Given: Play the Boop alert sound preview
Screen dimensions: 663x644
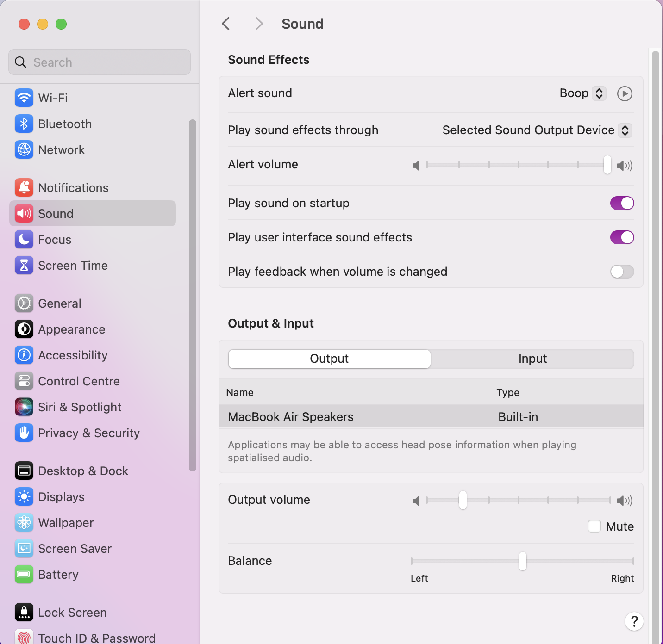Looking at the screenshot, I should [625, 93].
